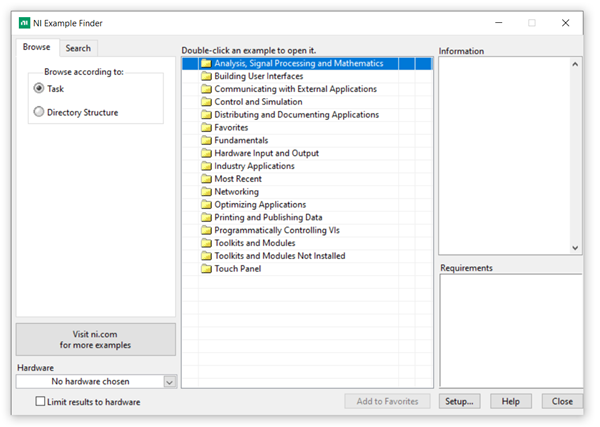600x427 pixels.
Task: Select the Industry Applications text
Action: tap(254, 166)
